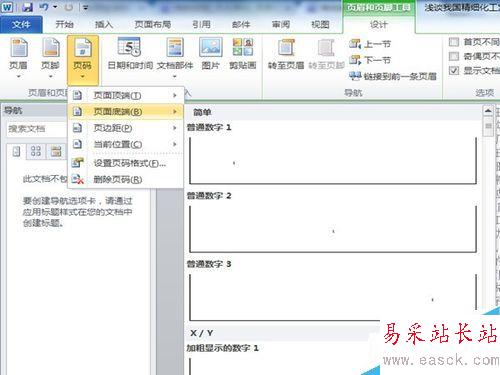Open the 设计 (Design) tab
500x375 pixels.
[x=379, y=24]
